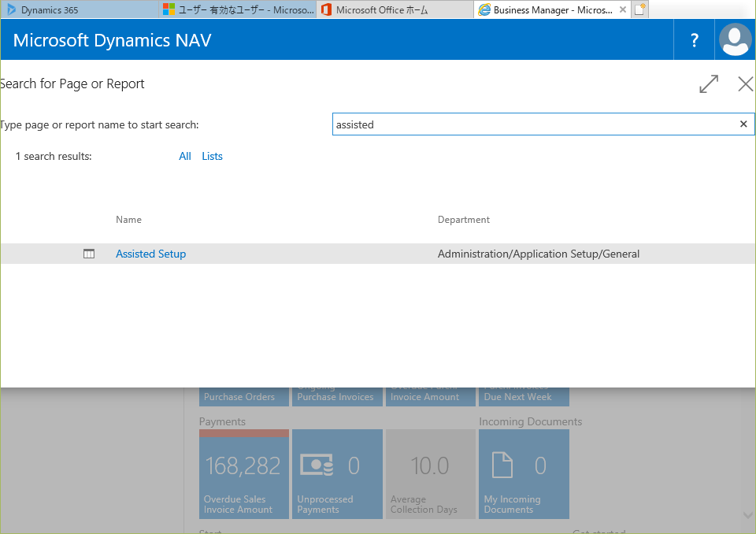This screenshot has height=534, width=756.
Task: Open the user account avatar
Action: 735,40
